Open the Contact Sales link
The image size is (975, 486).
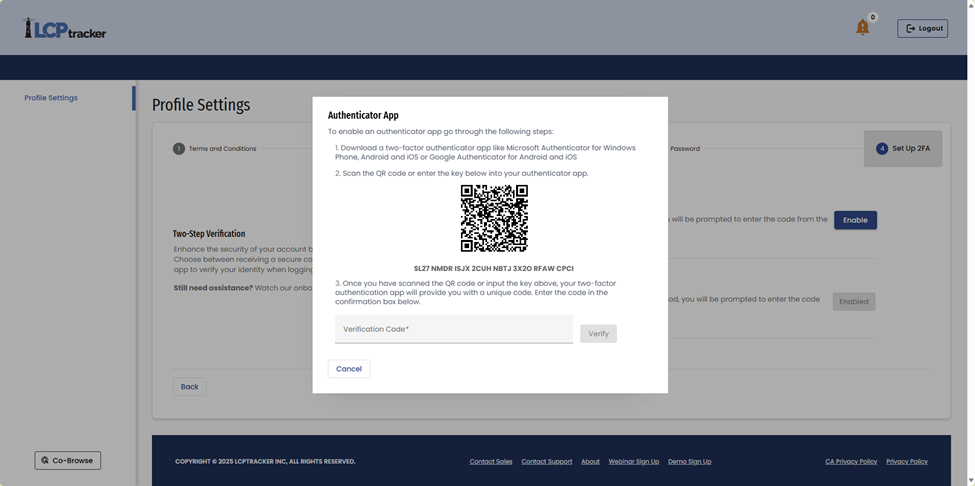[x=491, y=462]
